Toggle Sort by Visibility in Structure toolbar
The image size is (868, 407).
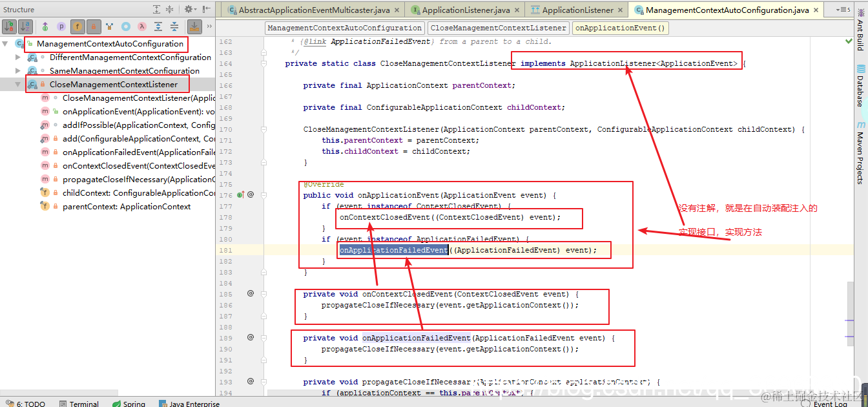pyautogui.click(x=10, y=26)
